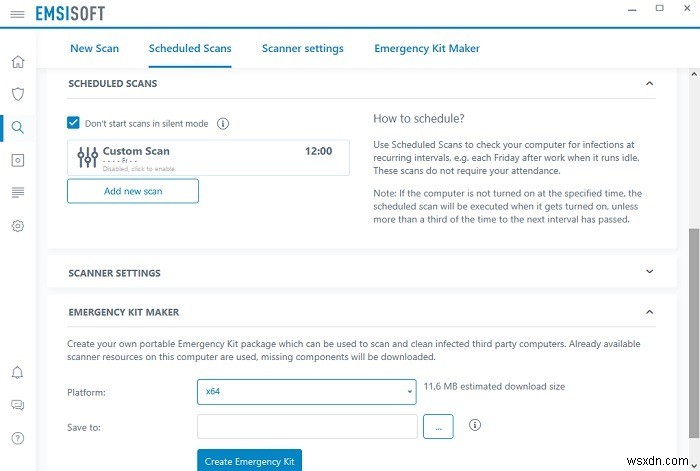The height and width of the screenshot is (471, 700).
Task: Open the Settings gear icon in the sidebar
Action: pyautogui.click(x=17, y=226)
